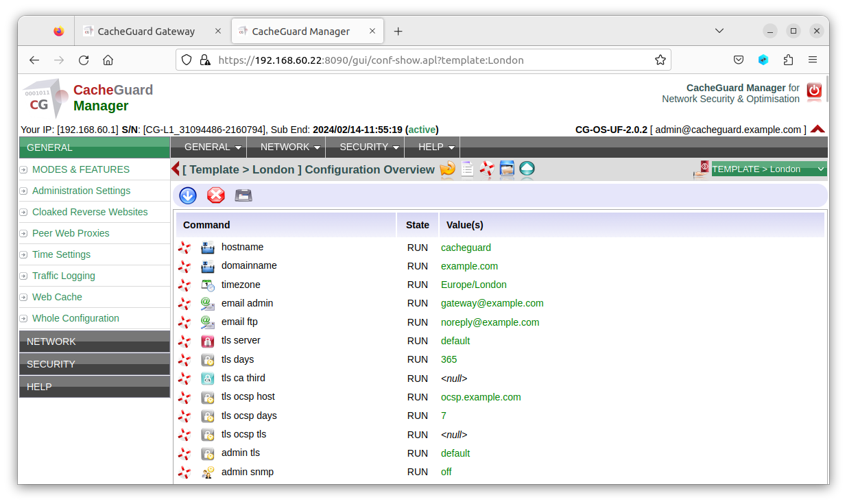Click the red X cancel icon
This screenshot has height=504, width=847.
pyautogui.click(x=216, y=195)
